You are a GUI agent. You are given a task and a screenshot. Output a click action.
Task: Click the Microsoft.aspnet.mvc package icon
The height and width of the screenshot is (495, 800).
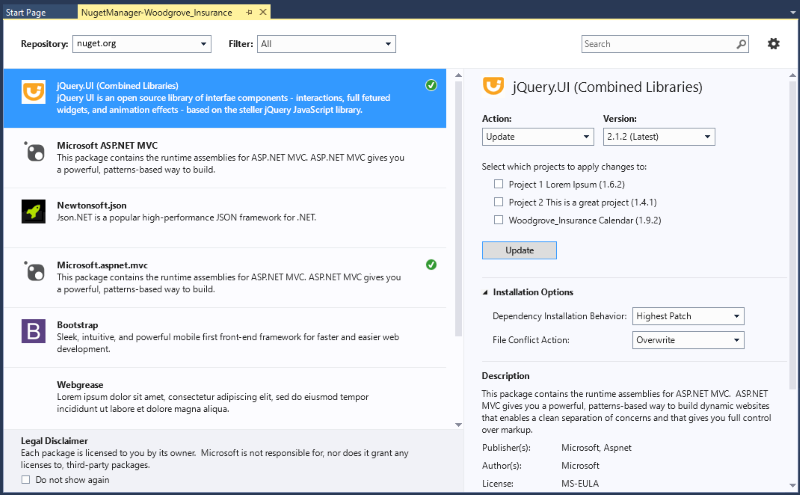point(33,271)
